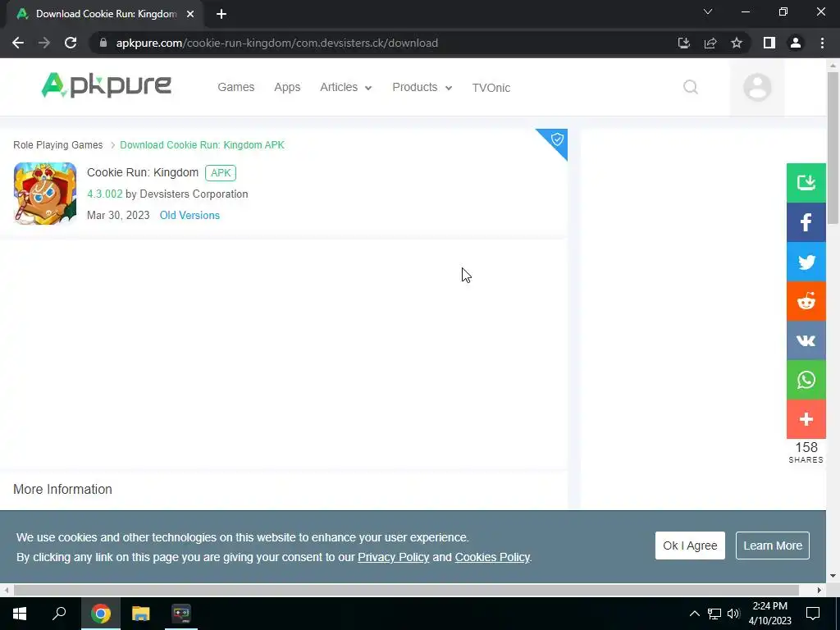Open Windows taskbar search

tap(59, 614)
